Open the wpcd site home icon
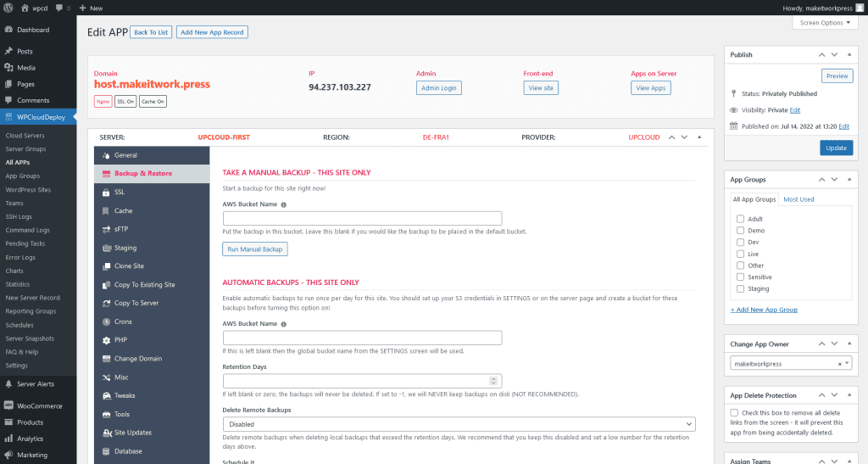This screenshot has height=464, width=868. [25, 8]
